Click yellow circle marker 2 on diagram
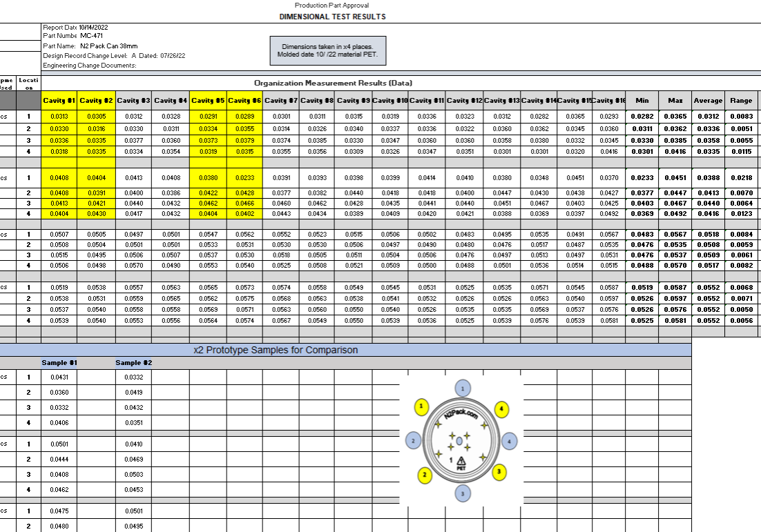Screen dimensions: 761x532 point(425,475)
